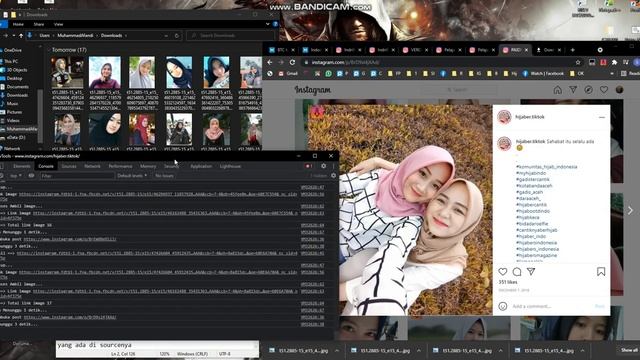
Task: Click the console Filter input box
Action: tap(77, 176)
